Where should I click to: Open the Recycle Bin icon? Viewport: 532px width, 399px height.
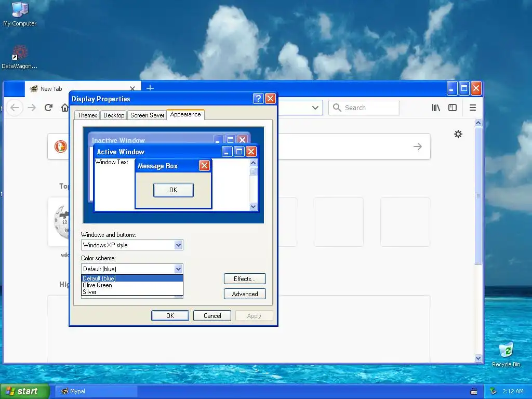[506, 355]
